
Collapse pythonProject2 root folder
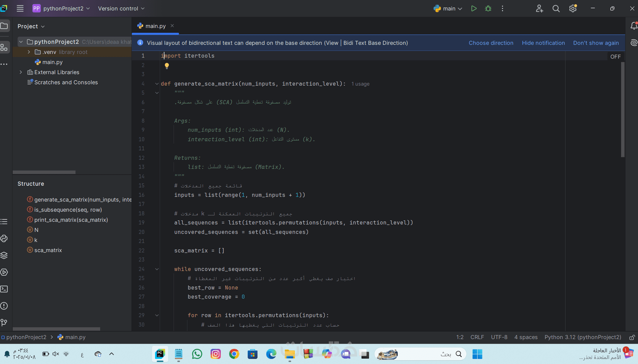21,42
